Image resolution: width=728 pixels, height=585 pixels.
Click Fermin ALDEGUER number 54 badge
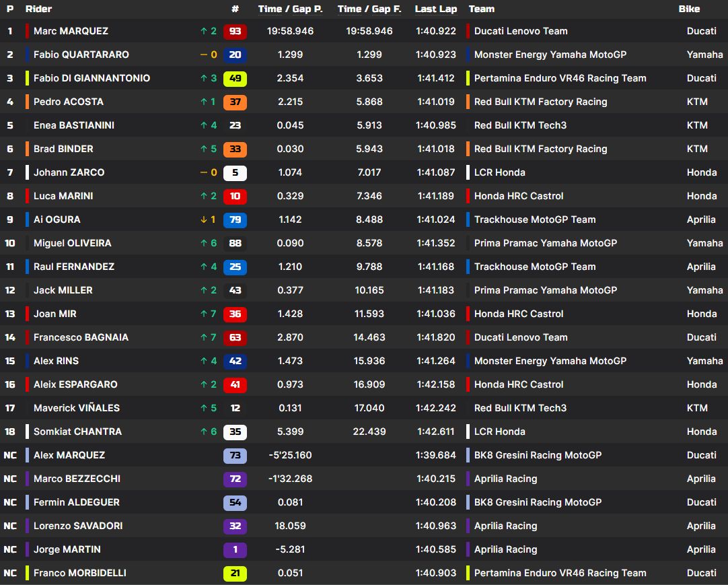pyautogui.click(x=235, y=502)
